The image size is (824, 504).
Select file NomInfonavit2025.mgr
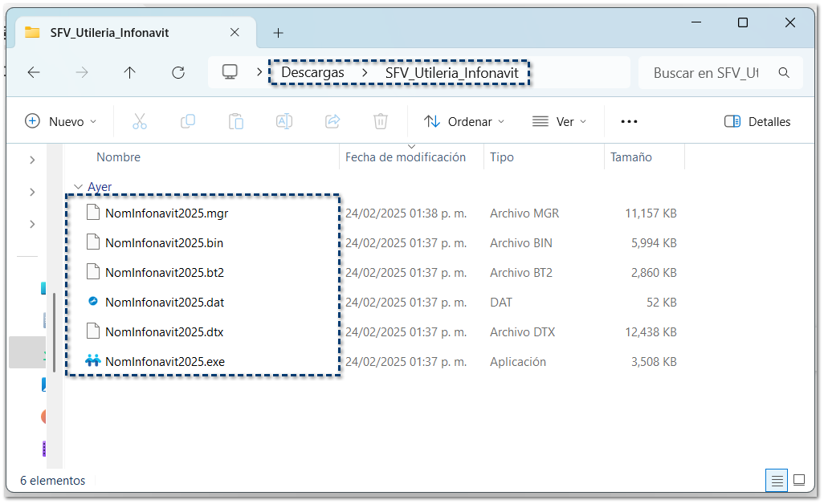coord(166,213)
